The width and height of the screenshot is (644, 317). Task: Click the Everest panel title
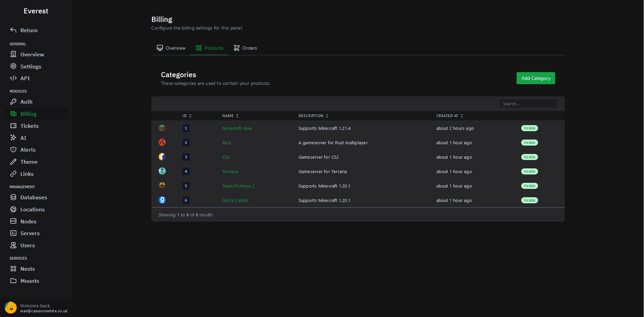[x=36, y=11]
